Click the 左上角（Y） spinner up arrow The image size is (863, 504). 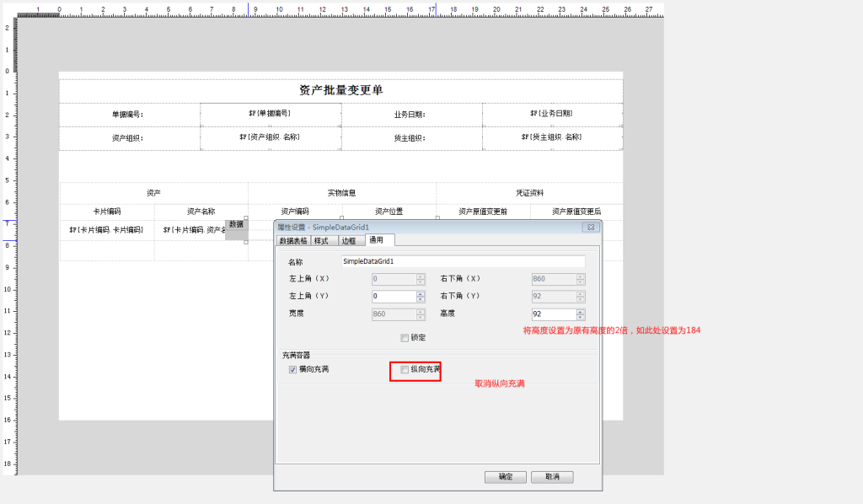(x=421, y=293)
